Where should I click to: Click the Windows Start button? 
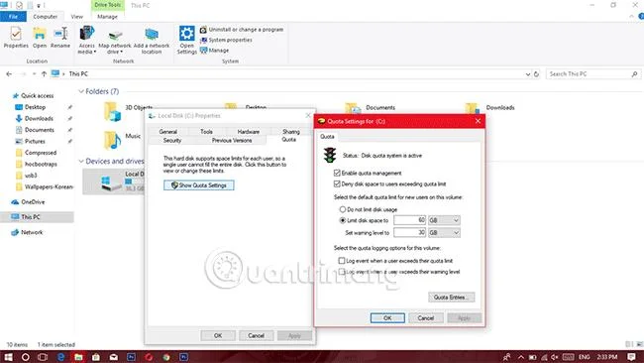click(x=8, y=357)
